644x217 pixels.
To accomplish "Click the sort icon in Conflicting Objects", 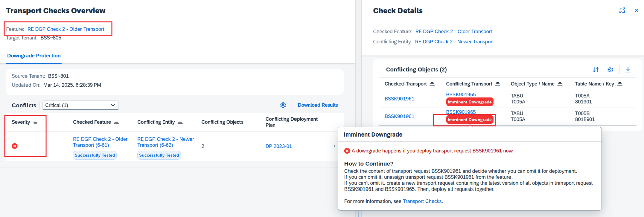I will [596, 69].
